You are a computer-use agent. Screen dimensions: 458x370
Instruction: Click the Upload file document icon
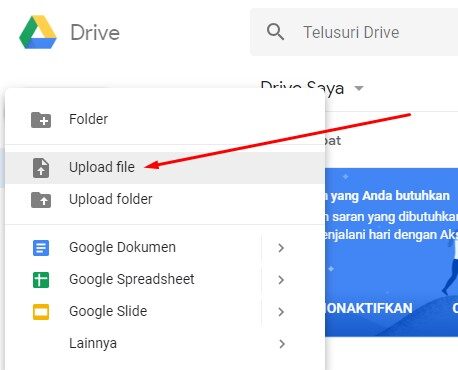[x=41, y=168]
